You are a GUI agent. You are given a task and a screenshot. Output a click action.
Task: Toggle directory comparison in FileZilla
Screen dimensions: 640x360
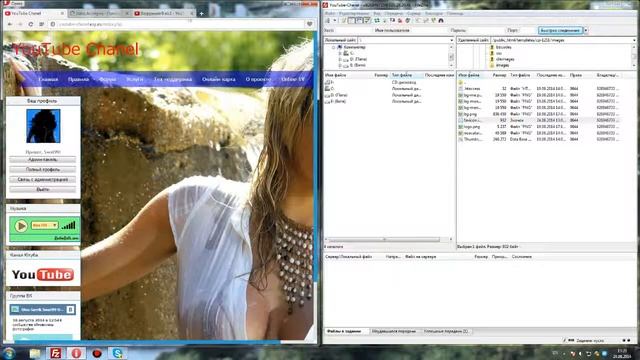[x=425, y=20]
